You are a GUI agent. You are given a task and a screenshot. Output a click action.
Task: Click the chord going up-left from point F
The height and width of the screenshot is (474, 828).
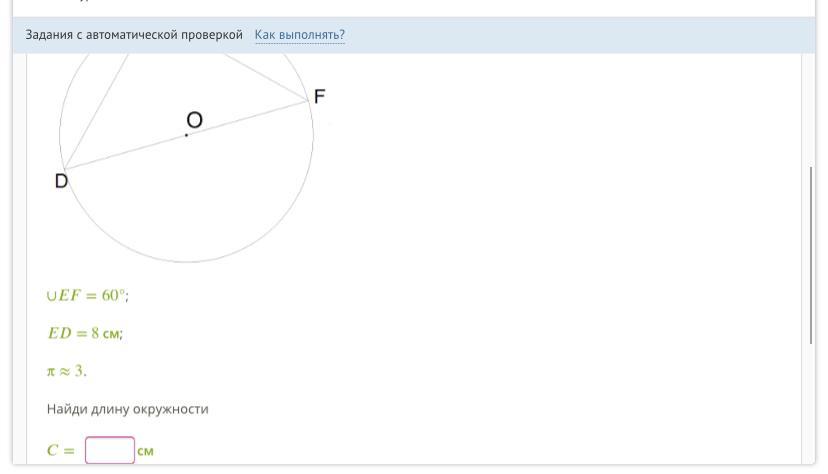coord(265,76)
